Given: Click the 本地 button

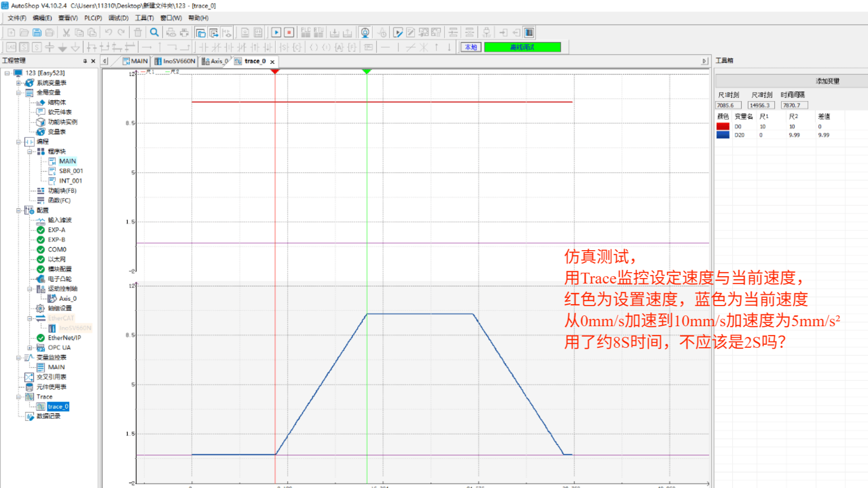Looking at the screenshot, I should click(471, 47).
